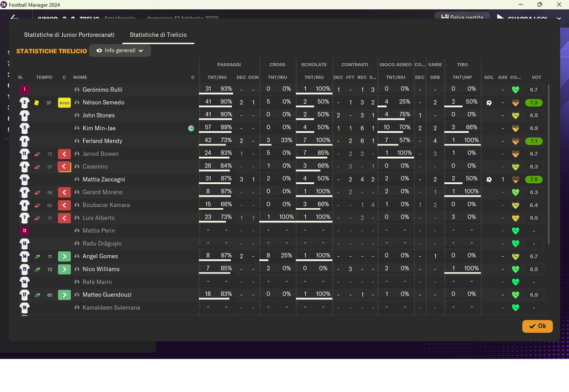Click Gerónimo Rulli's green condition heart
Viewport: 569px width, 392px height.
[515, 90]
